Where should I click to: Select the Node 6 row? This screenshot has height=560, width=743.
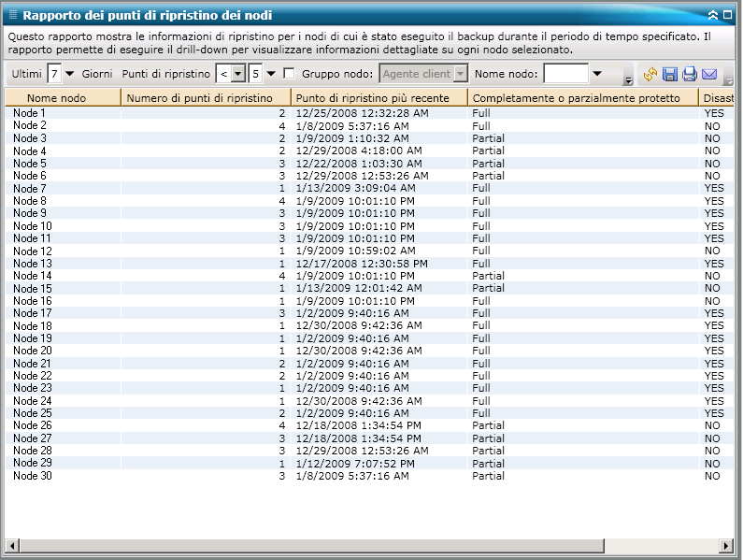[x=369, y=176]
